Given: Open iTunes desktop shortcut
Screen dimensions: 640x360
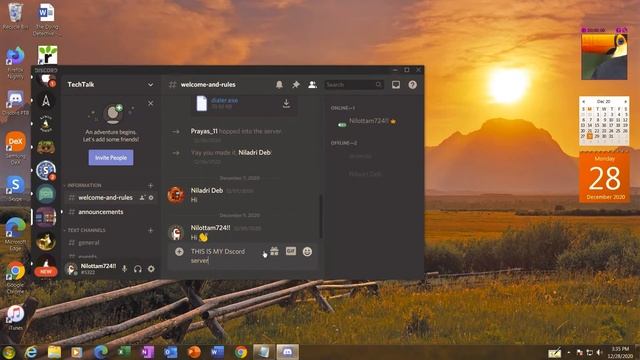Looking at the screenshot, I should click(15, 317).
